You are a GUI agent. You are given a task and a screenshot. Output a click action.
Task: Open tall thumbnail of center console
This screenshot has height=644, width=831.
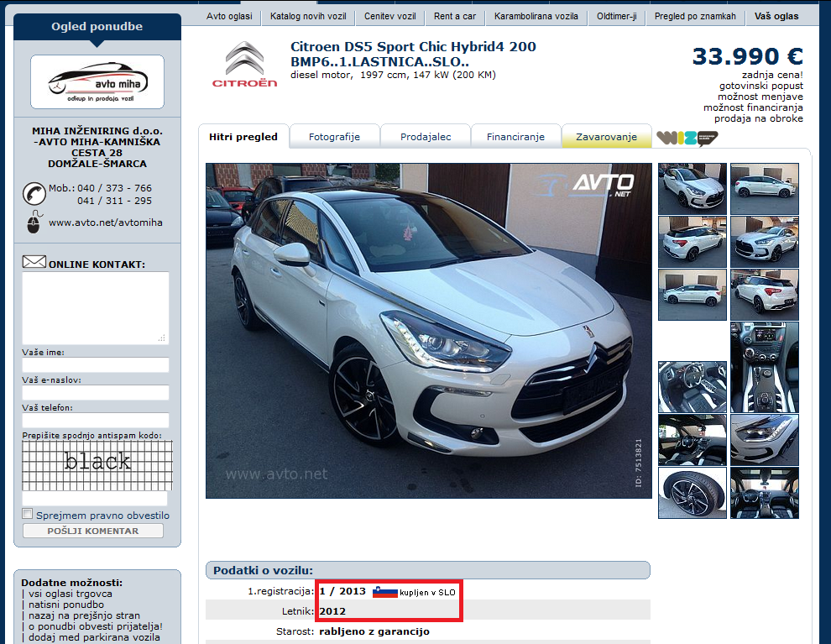tap(764, 367)
